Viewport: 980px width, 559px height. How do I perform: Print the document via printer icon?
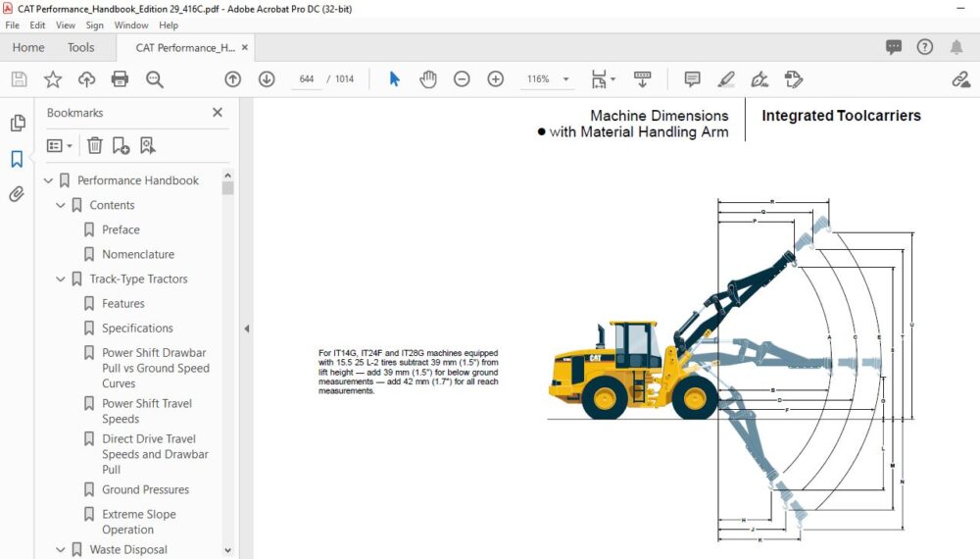120,78
